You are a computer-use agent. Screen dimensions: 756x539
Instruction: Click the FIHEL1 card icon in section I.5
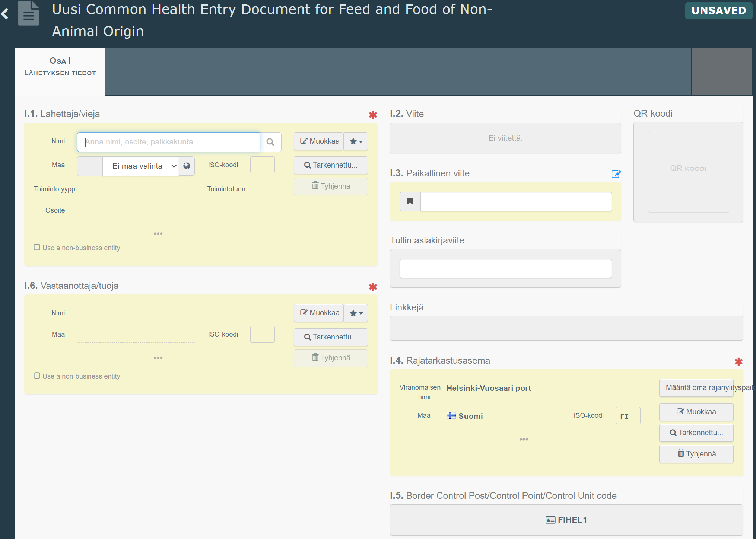[x=550, y=520]
